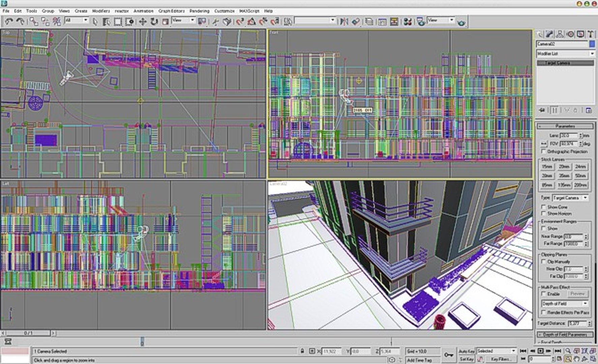Screen dimensions: 598x364
Task: Switch to the Utilities hammer panel
Action: click(590, 34)
